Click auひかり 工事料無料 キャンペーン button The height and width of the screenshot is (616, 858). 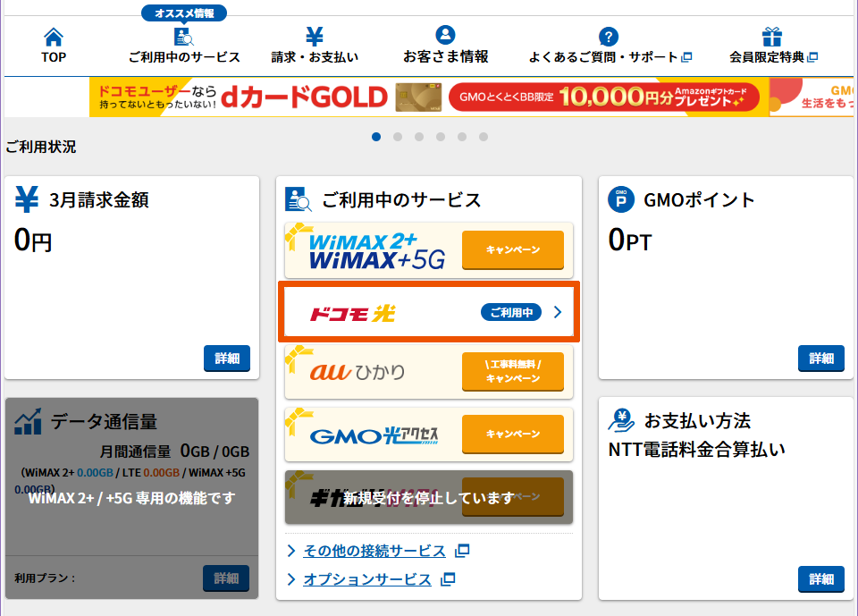pos(513,371)
